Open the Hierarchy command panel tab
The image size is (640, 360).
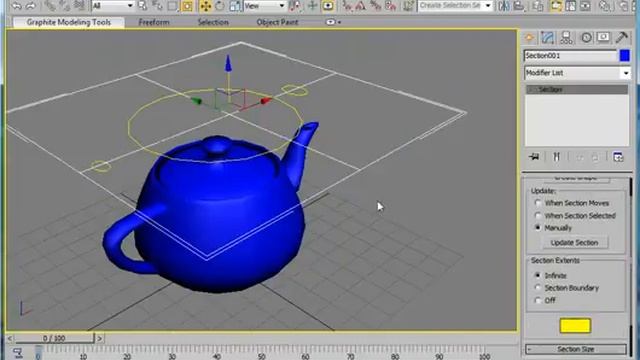567,38
